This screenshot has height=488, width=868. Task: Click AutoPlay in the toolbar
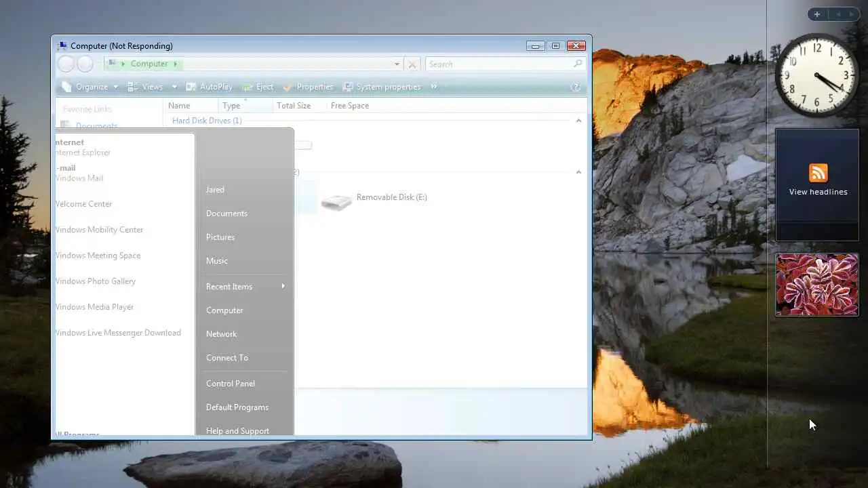tap(209, 87)
